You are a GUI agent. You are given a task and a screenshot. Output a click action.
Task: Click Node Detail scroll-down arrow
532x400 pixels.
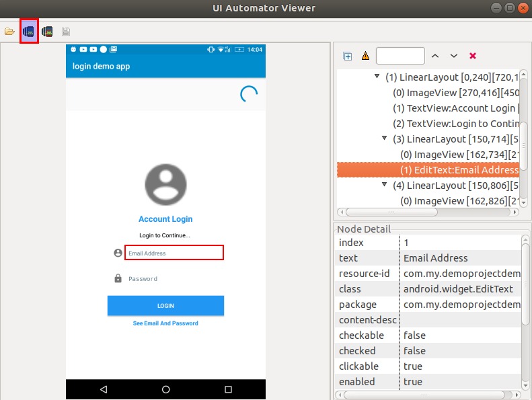[525, 386]
